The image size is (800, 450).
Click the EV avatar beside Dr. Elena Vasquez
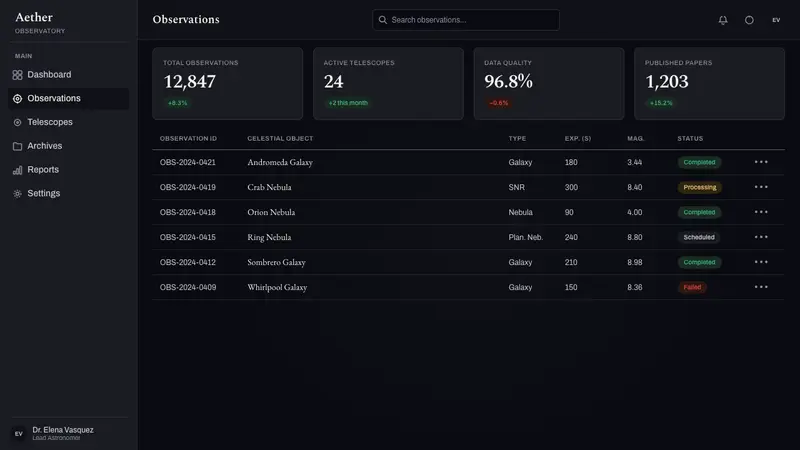(19, 434)
